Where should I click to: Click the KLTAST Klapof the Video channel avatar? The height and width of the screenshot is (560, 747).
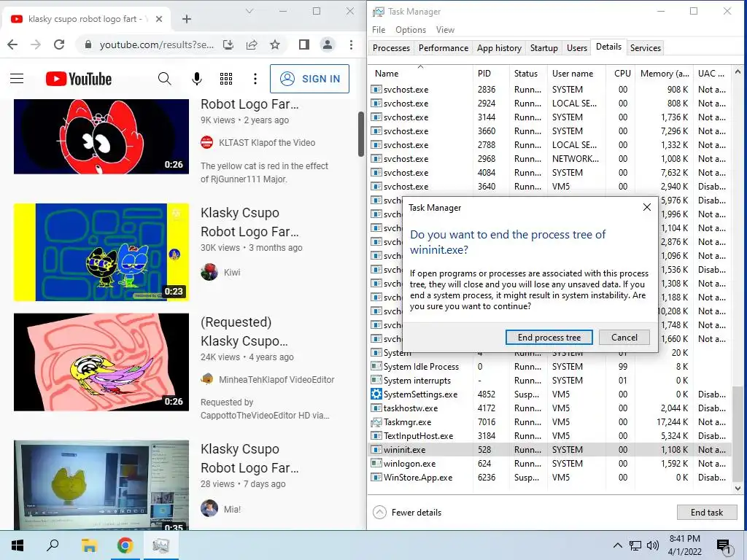tap(206, 142)
